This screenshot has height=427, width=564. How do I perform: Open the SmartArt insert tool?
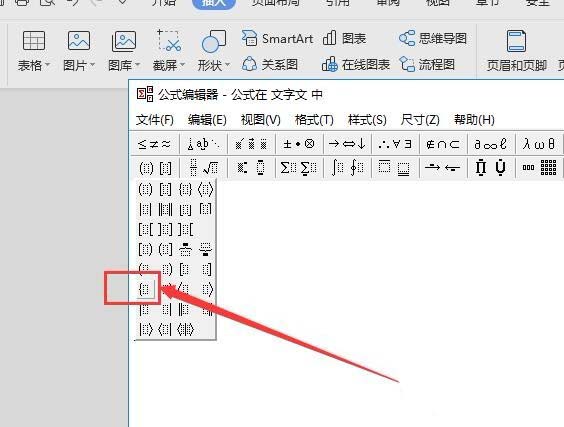tap(277, 38)
